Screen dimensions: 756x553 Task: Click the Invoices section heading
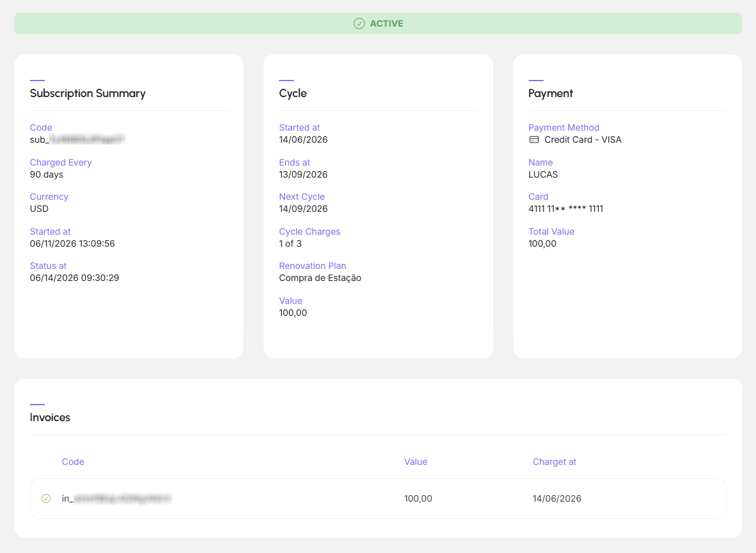tap(50, 417)
